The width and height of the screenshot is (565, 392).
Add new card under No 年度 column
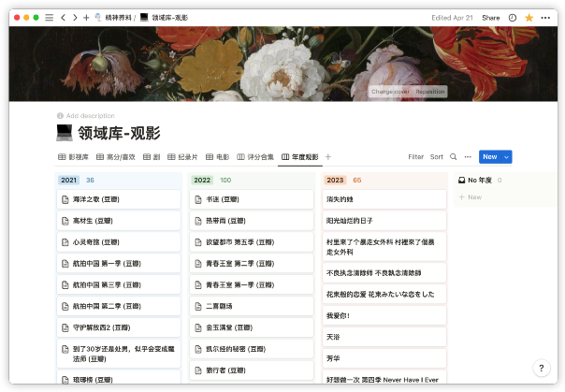point(471,197)
